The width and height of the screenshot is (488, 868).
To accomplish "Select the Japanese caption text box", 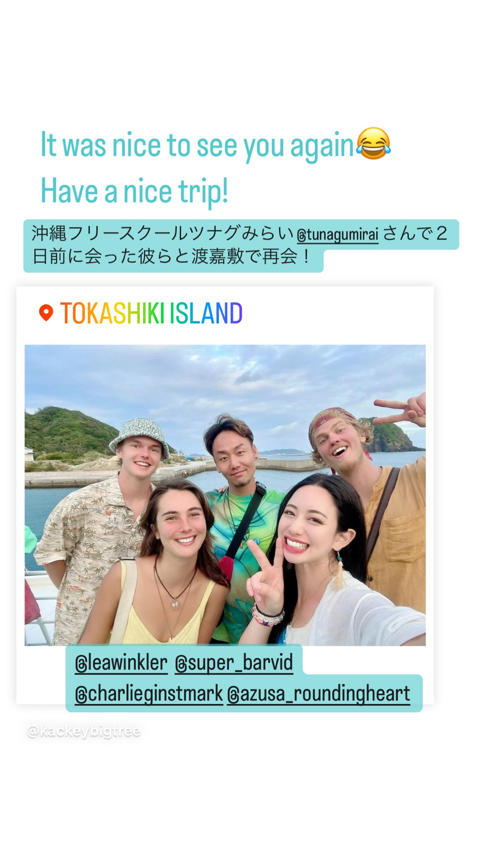I will point(241,246).
